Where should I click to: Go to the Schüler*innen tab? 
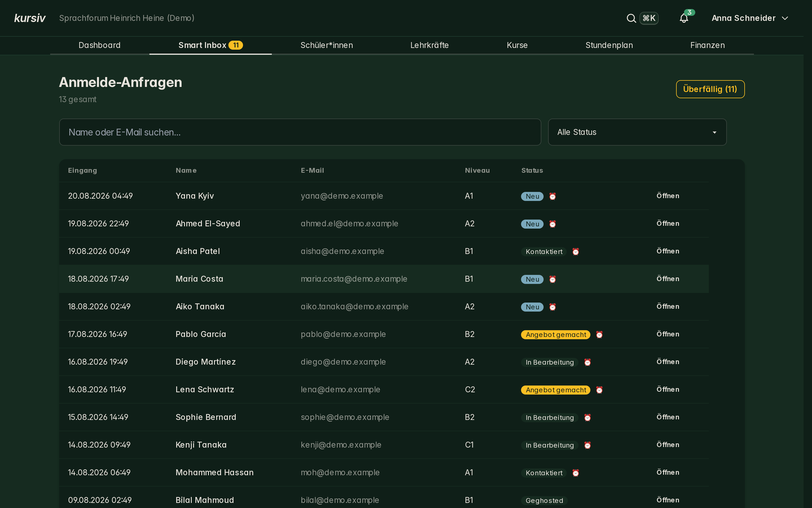[326, 45]
